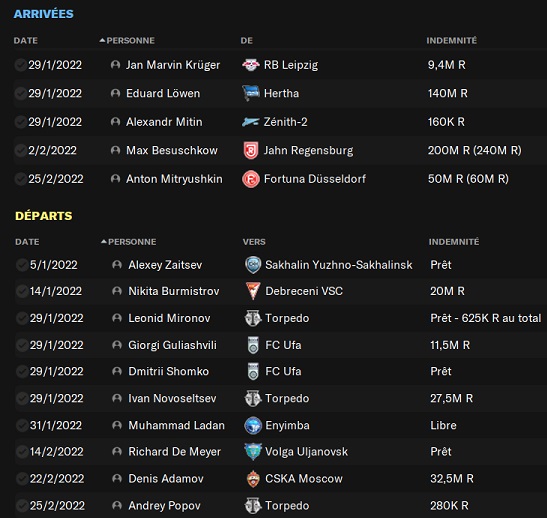Image resolution: width=547 pixels, height=518 pixels.
Task: Click the Libre fee for Muhammad Ladan
Action: [443, 425]
